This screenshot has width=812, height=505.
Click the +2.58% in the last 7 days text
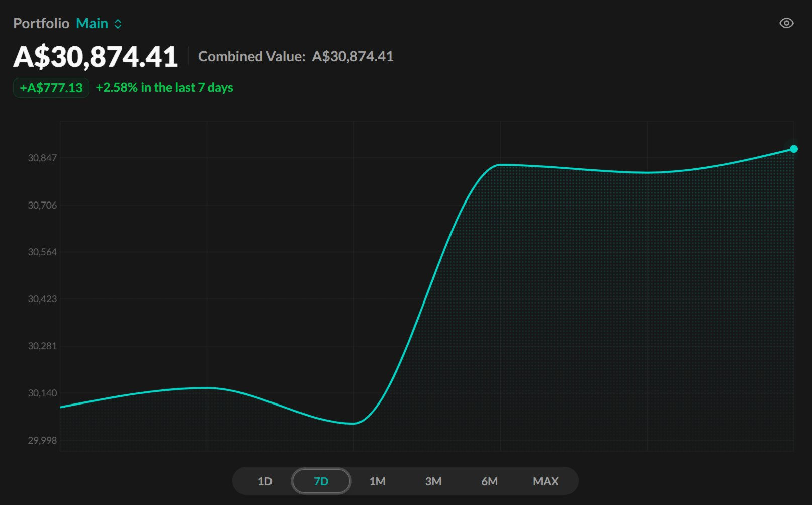tap(164, 88)
